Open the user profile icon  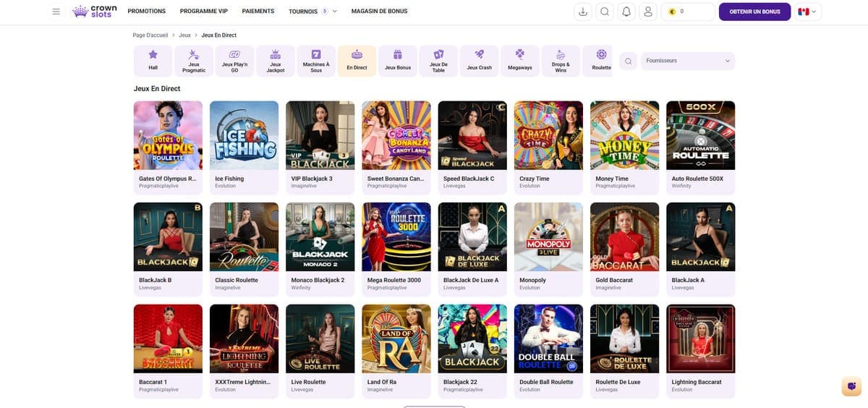[648, 12]
